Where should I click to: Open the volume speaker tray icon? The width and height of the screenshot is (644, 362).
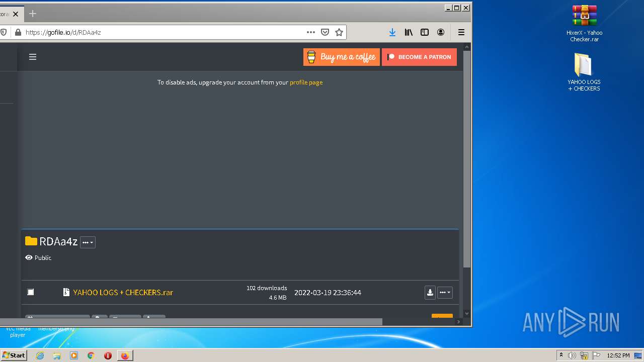[x=572, y=355]
